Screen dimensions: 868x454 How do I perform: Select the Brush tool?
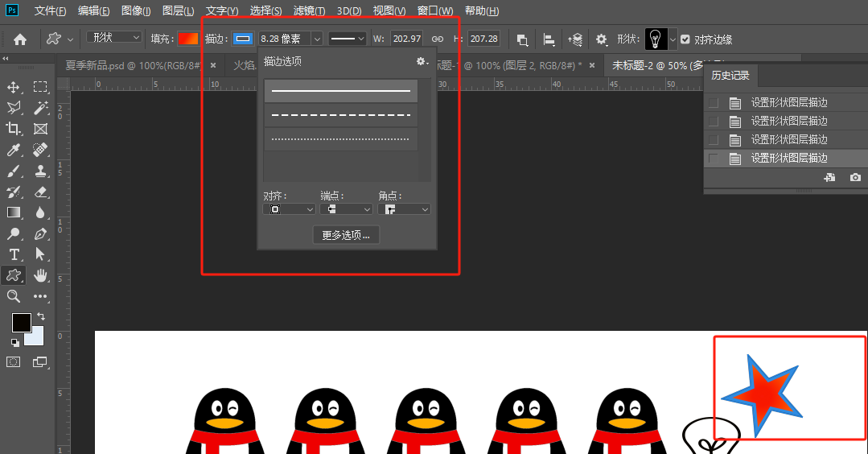tap(14, 171)
